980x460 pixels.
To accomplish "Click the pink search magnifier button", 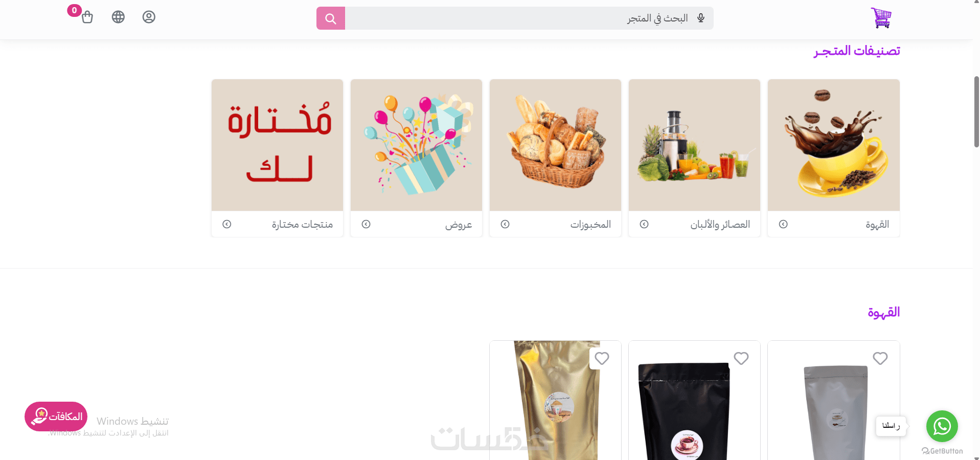I will [x=331, y=18].
